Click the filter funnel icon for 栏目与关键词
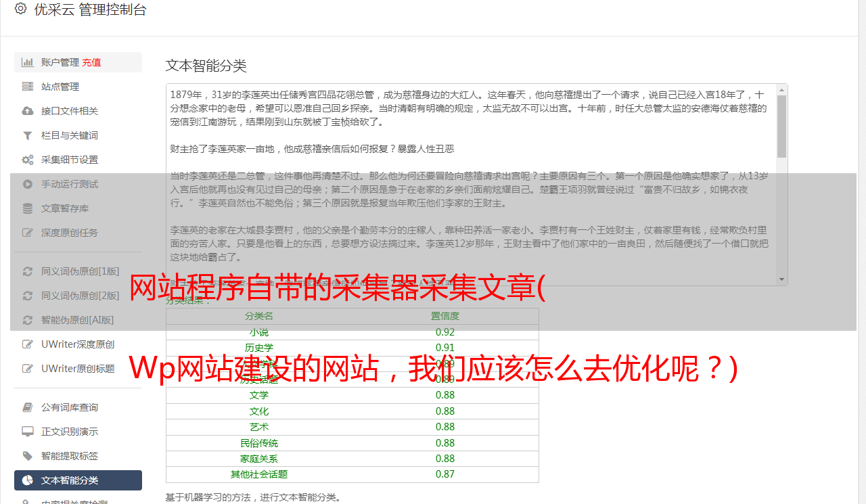Screen dimensions: 866x504 28,135
